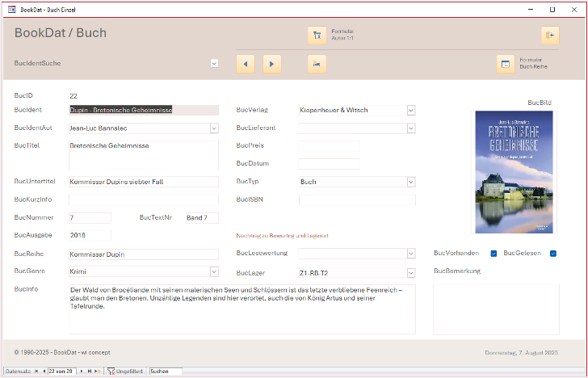Open the BucLager dropdown arrow

pos(411,272)
